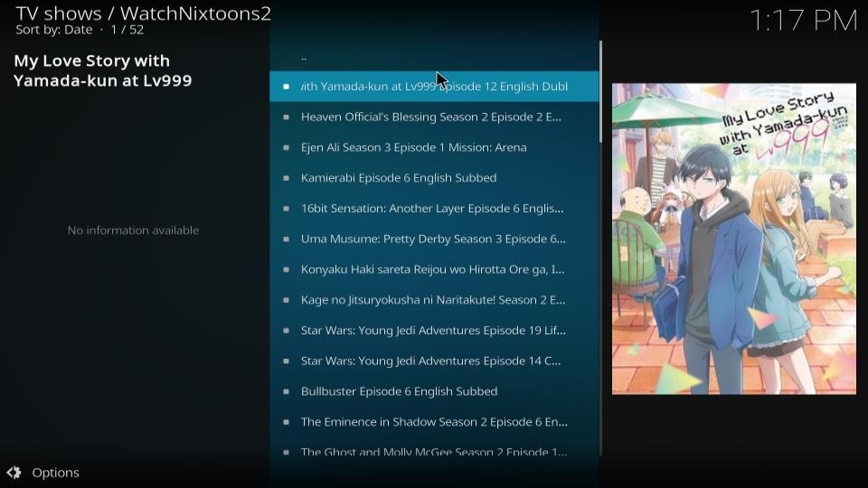Open Star Wars: Young Jedi Adventures Episode 19
This screenshot has width=868, height=488.
(434, 330)
